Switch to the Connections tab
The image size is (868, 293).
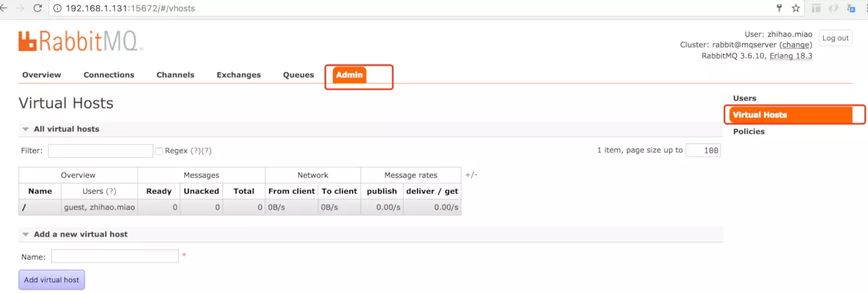point(109,75)
